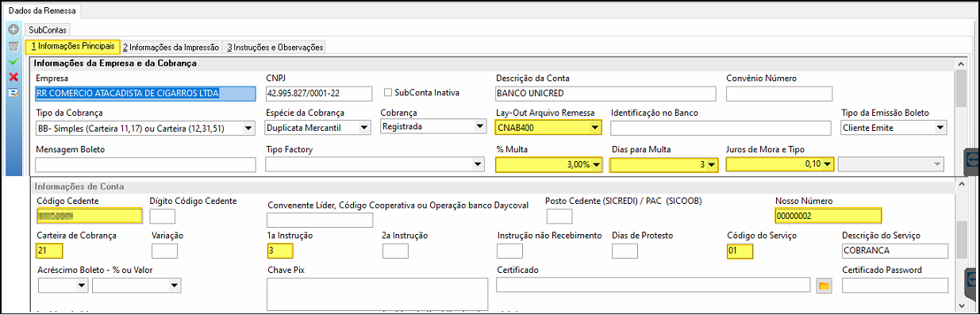980x315 pixels.
Task: Click the CNPJ field
Action: click(x=318, y=94)
